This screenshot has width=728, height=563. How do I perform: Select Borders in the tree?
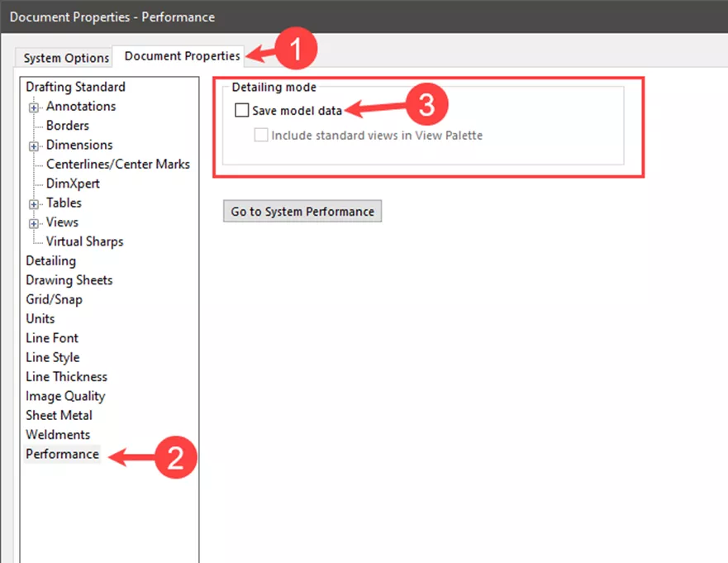point(67,126)
